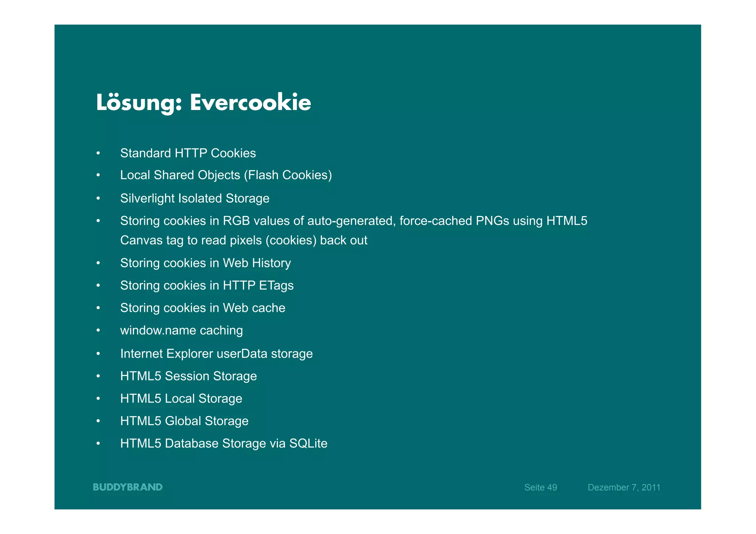Screen dimensions: 756x534
Task: Click "Storing cookies in HTTP ETags"
Action: [207, 286]
